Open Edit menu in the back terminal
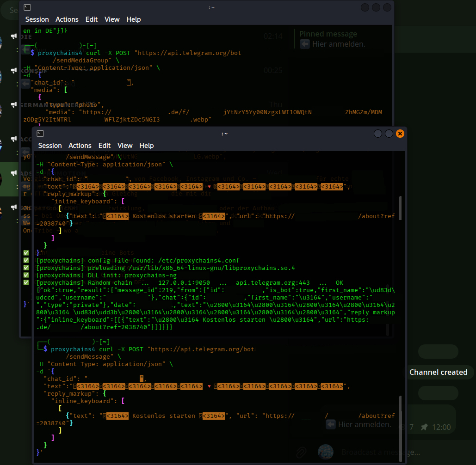Viewport: 476px width, 465px height. [x=92, y=19]
